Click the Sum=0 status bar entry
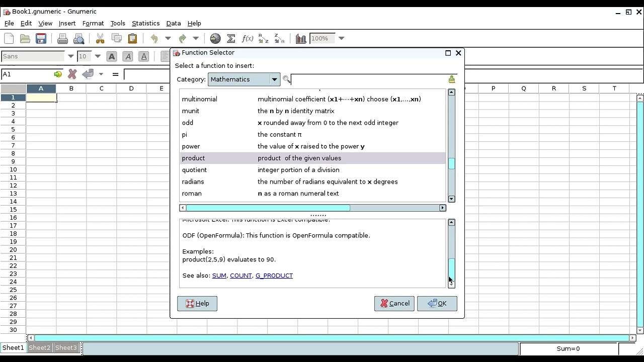The image size is (644, 362). coord(568,348)
